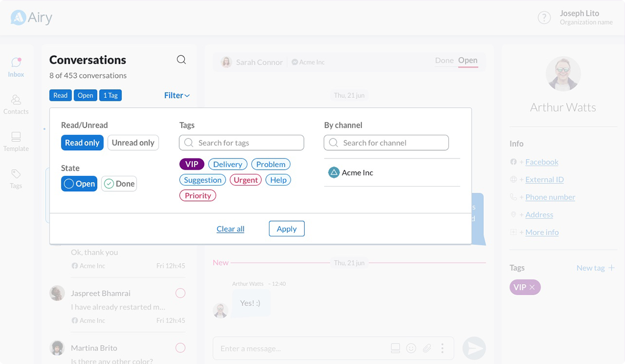Open the message more options menu
The height and width of the screenshot is (364, 625).
click(442, 349)
